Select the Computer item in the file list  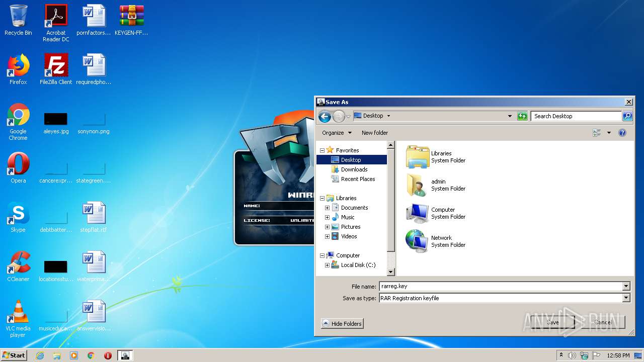click(x=436, y=213)
